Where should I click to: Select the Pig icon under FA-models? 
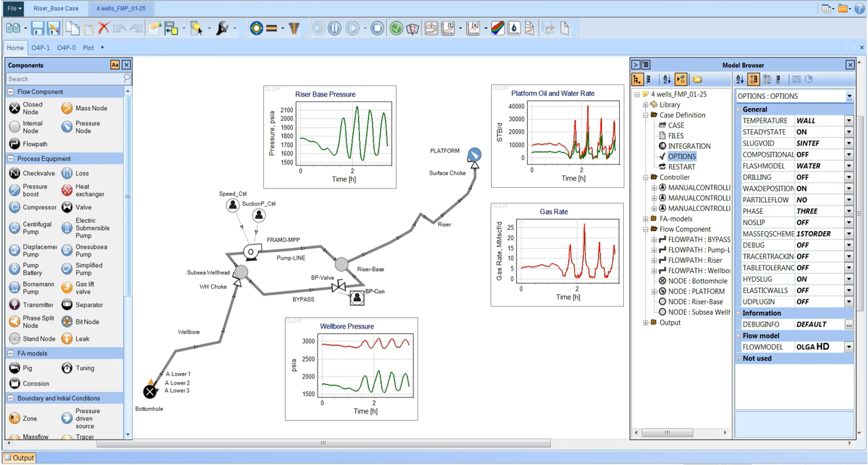[14, 368]
